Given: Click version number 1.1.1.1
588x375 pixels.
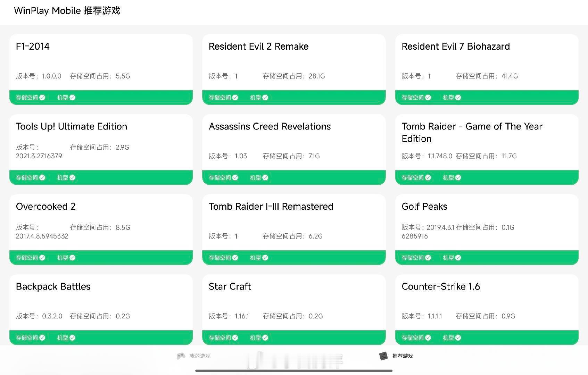Looking at the screenshot, I should coord(435,316).
